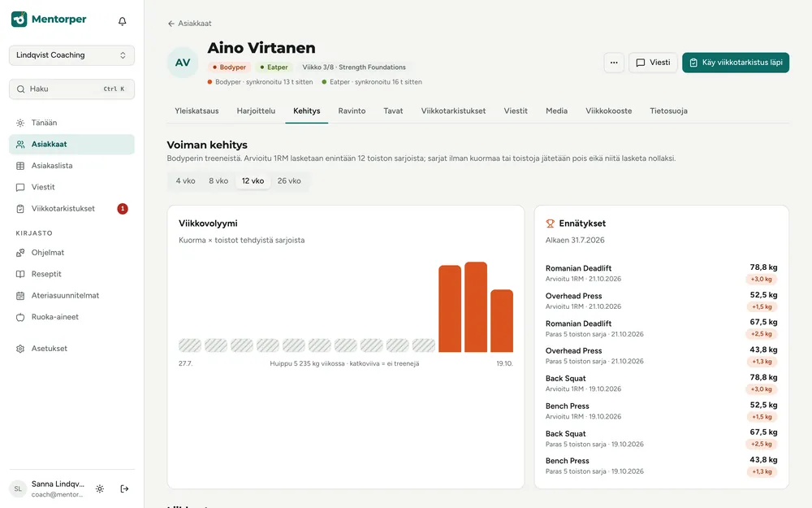Switch to the Ravinto tab
The width and height of the screenshot is (812, 508).
(x=352, y=111)
